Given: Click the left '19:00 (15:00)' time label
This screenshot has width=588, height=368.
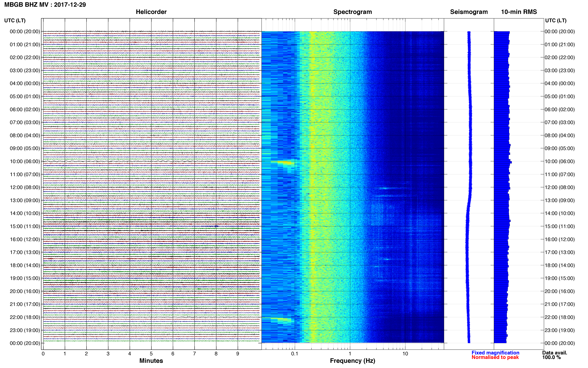Looking at the screenshot, I should click(x=25, y=278).
